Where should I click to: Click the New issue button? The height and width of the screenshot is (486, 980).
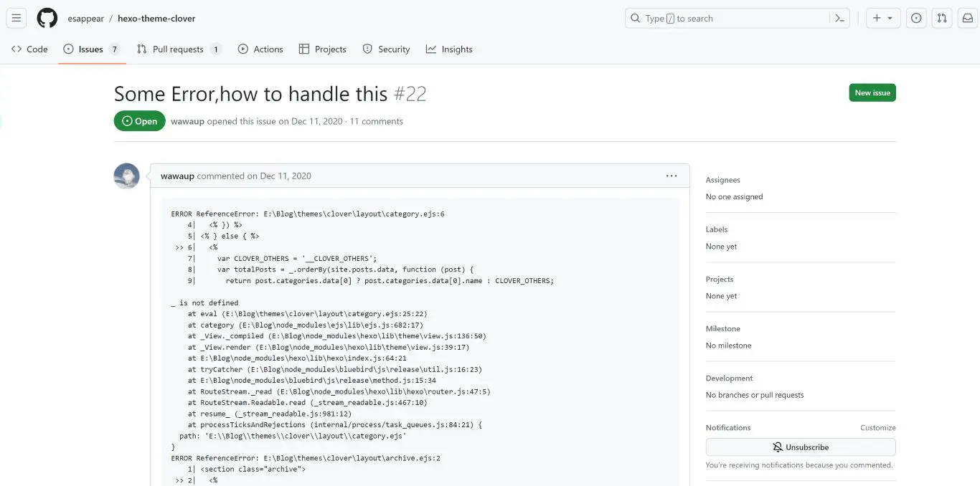[872, 92]
